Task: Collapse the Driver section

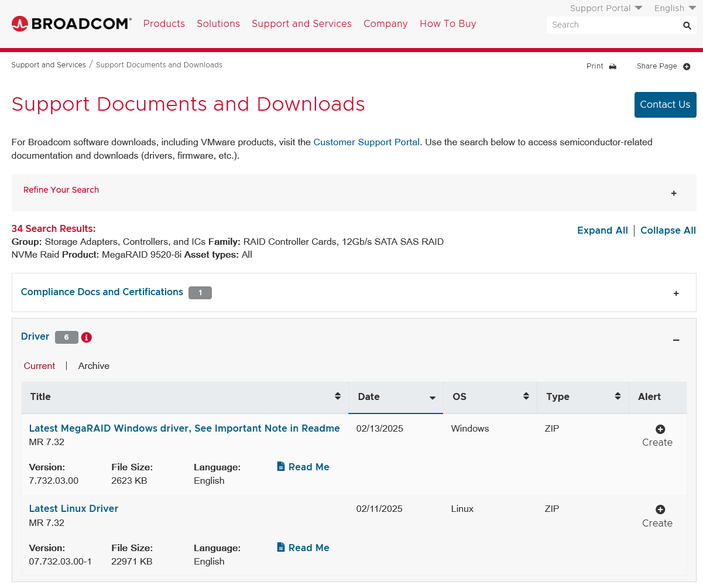Action: [x=676, y=340]
